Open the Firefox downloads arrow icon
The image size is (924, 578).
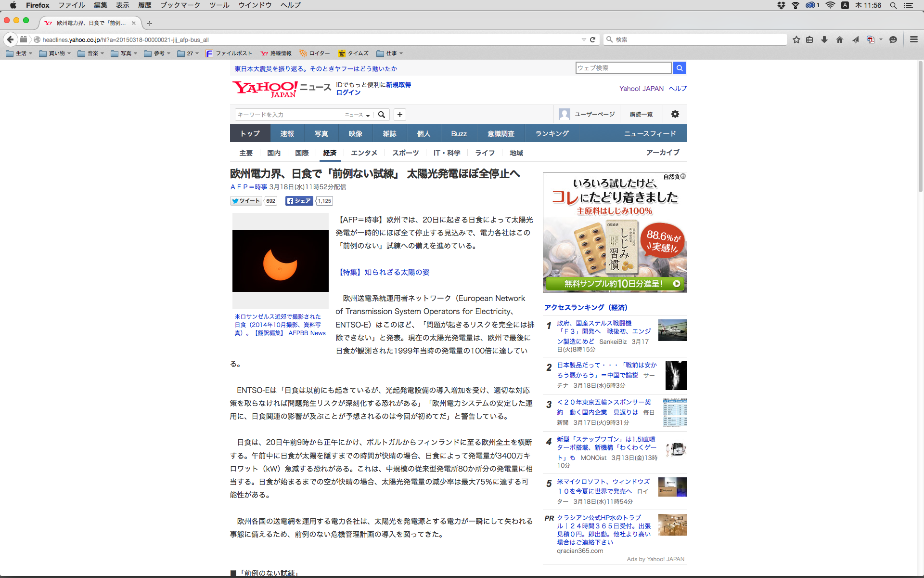(824, 39)
